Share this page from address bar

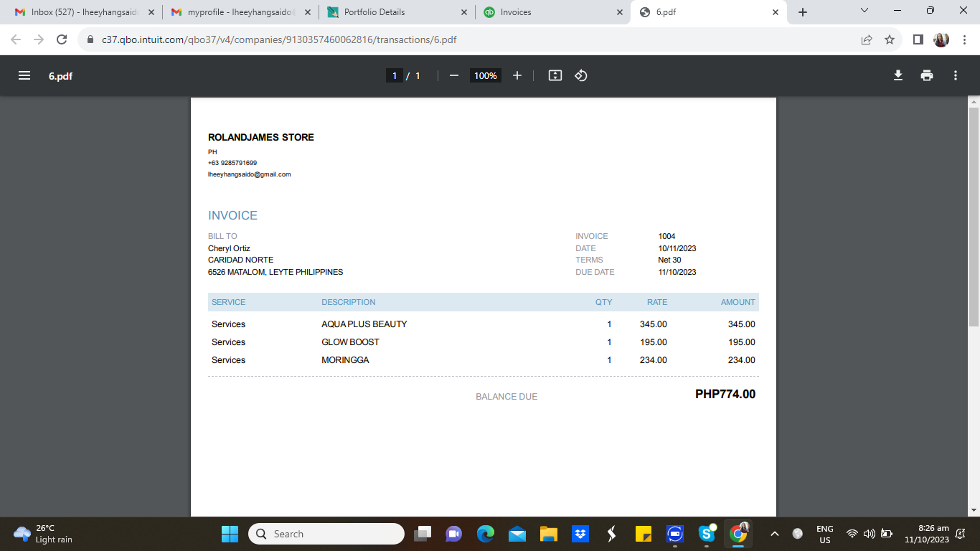(867, 39)
